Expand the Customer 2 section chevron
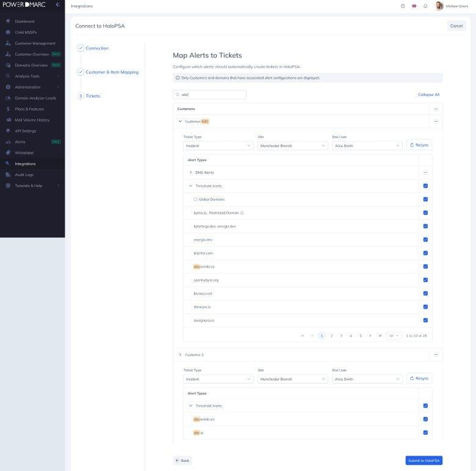 coord(180,354)
